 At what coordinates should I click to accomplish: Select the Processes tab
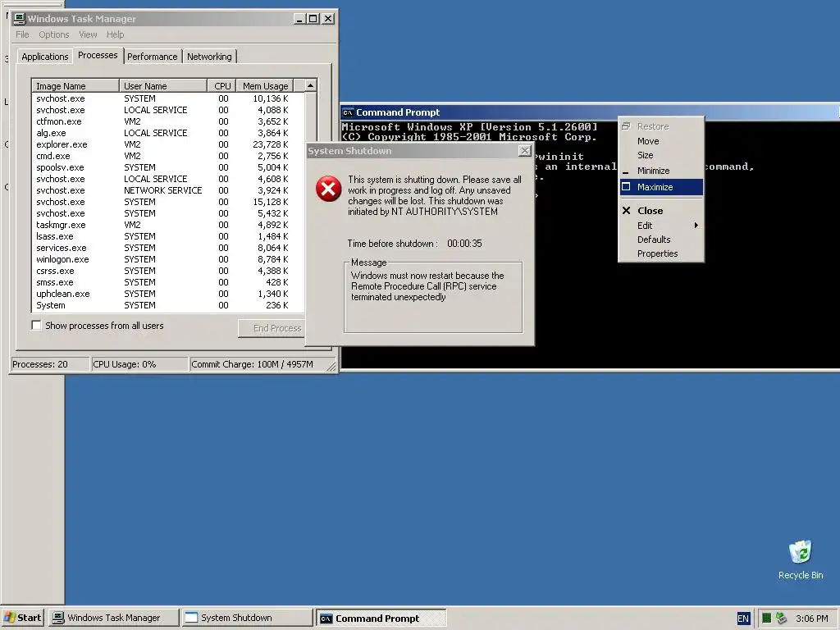pyautogui.click(x=98, y=55)
